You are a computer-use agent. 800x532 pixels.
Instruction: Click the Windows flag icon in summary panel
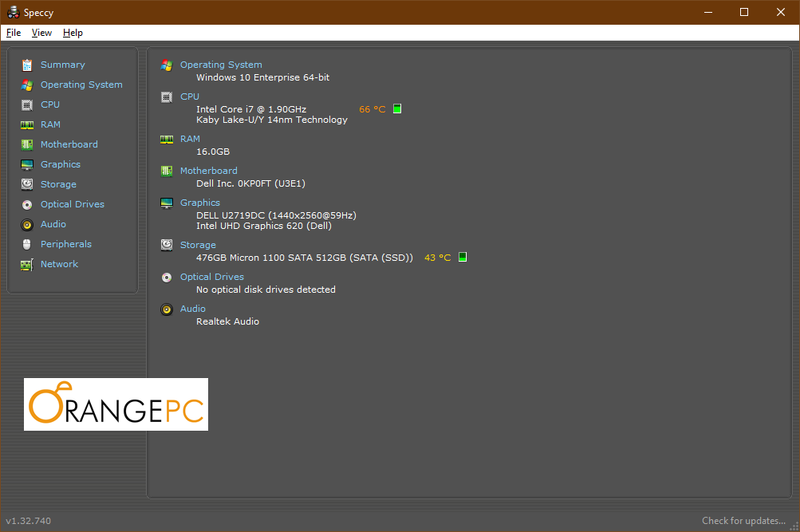[167, 65]
